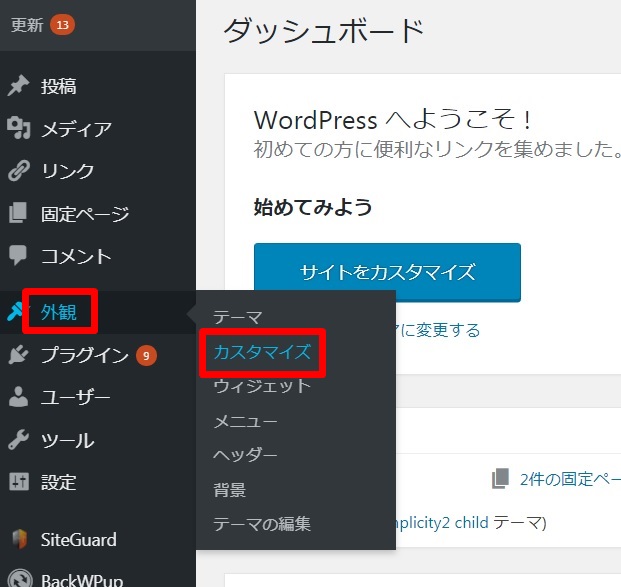The image size is (621, 587).
Task: Select ウィジェット in the appearance submenu
Action: pyautogui.click(x=262, y=386)
